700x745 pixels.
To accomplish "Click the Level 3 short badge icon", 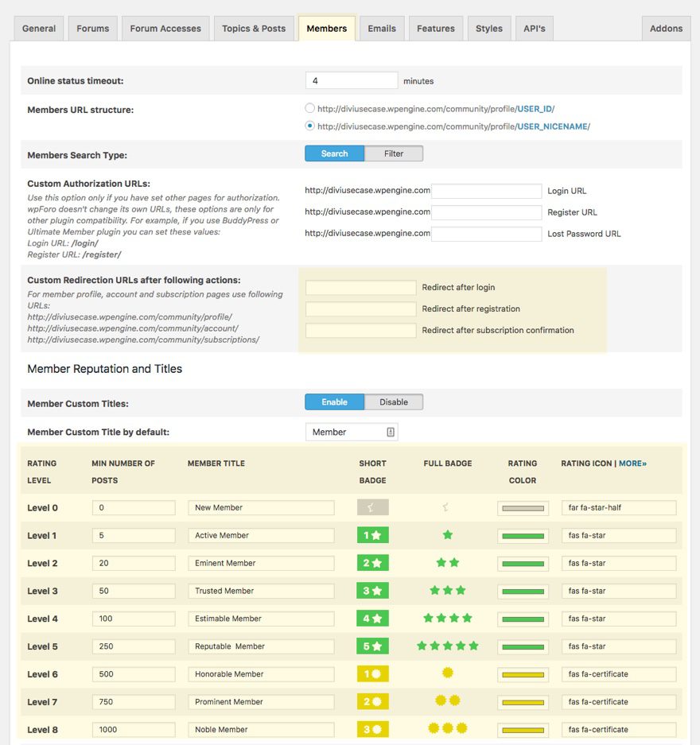I will 372,591.
